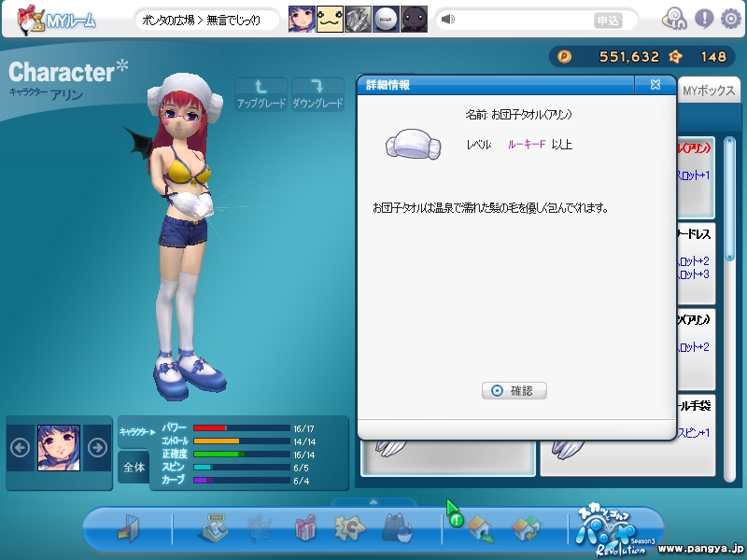Click next character right arrow
Viewport: 747px width, 560px height.
98,448
